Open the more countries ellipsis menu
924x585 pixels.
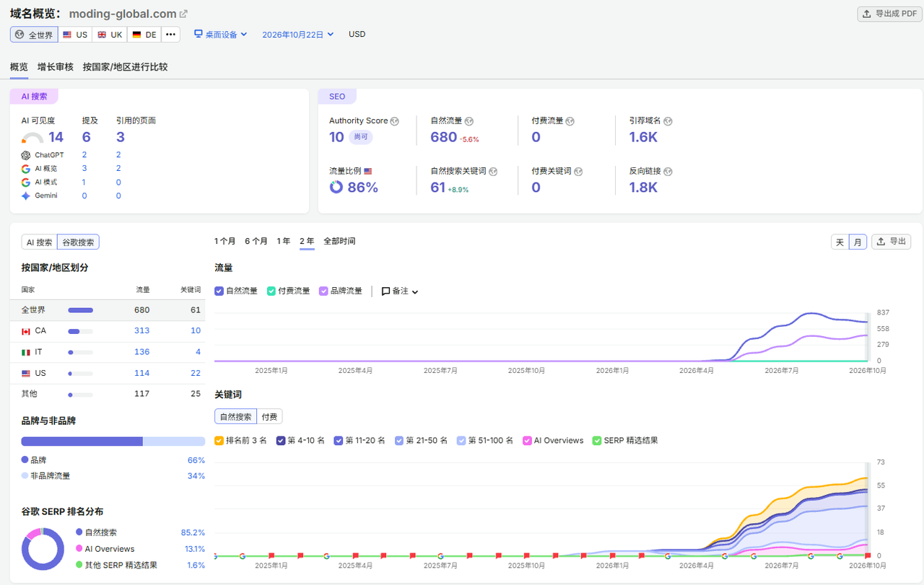(170, 35)
